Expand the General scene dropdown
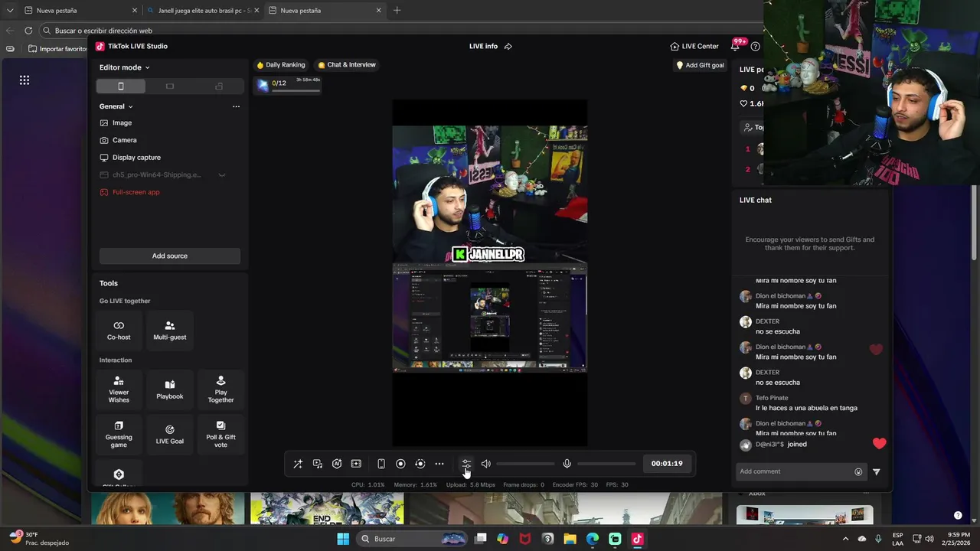 [x=116, y=106]
